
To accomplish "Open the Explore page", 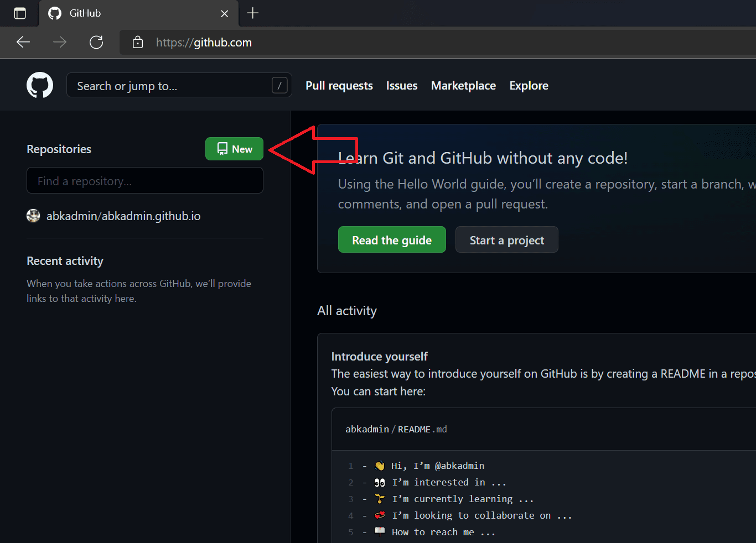I will 529,86.
